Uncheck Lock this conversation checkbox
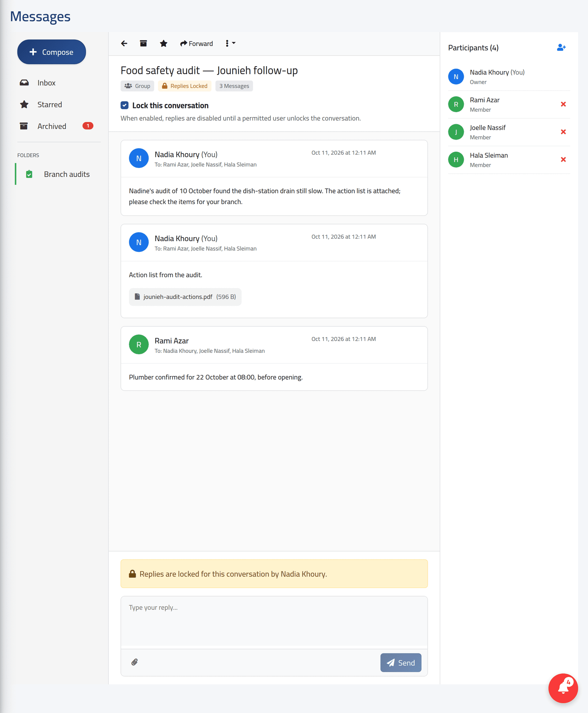 (125, 105)
